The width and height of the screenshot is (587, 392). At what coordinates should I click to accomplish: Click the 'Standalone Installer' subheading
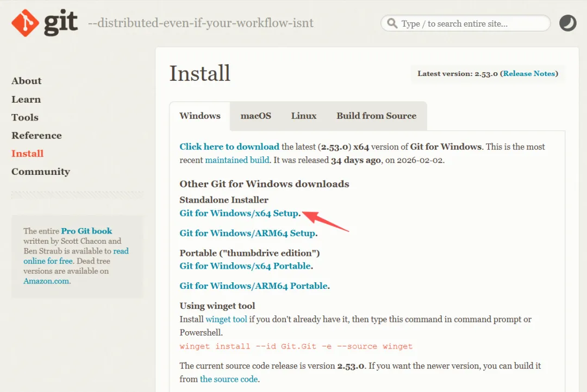pos(224,200)
